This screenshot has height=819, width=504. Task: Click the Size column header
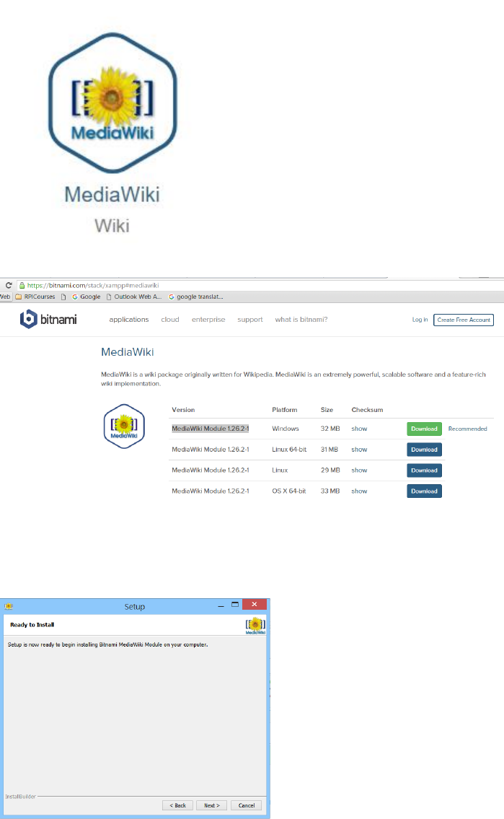327,410
